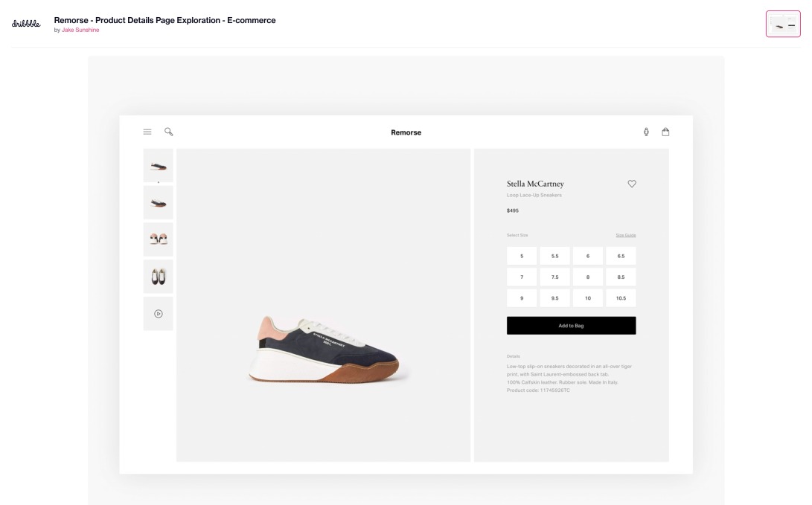
Task: Open the hamburger navigation menu
Action: coord(147,131)
